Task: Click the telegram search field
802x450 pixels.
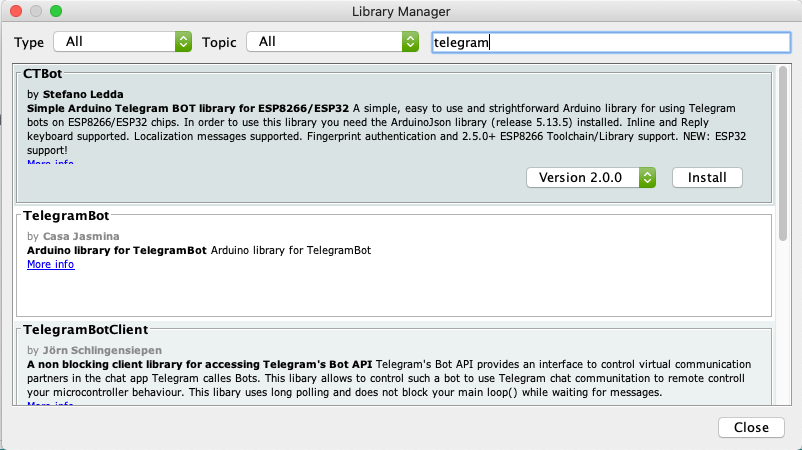Action: tap(611, 42)
